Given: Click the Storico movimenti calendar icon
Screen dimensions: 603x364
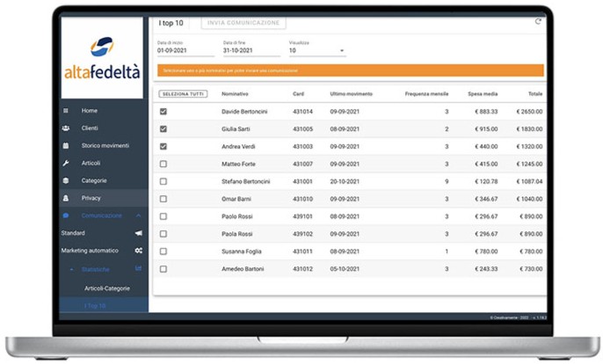Looking at the screenshot, I should point(66,145).
